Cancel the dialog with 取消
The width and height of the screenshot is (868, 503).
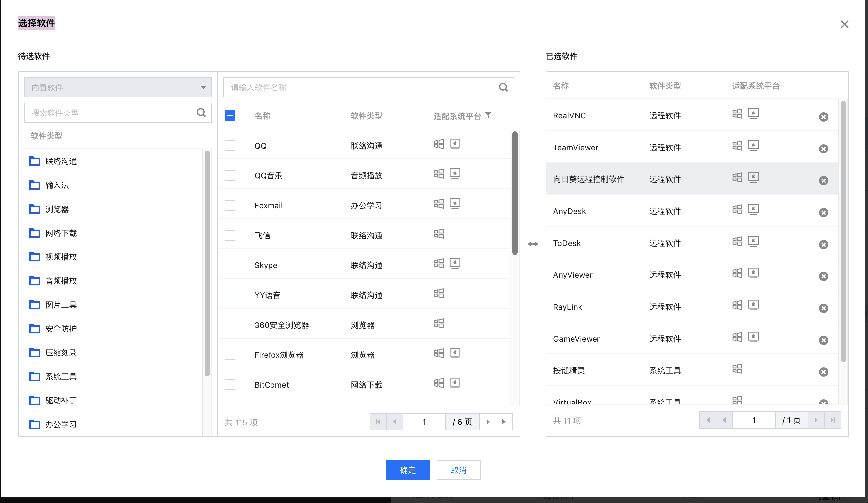[459, 470]
